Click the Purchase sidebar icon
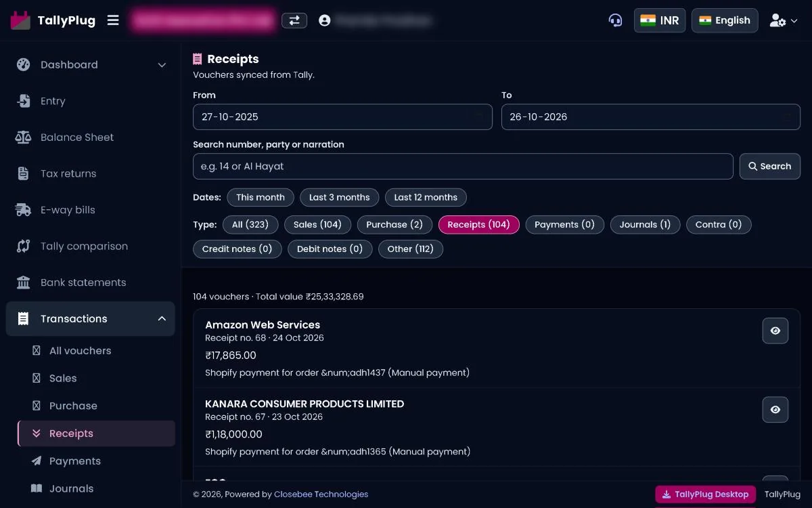Screen dimensions: 812x508 37,406
